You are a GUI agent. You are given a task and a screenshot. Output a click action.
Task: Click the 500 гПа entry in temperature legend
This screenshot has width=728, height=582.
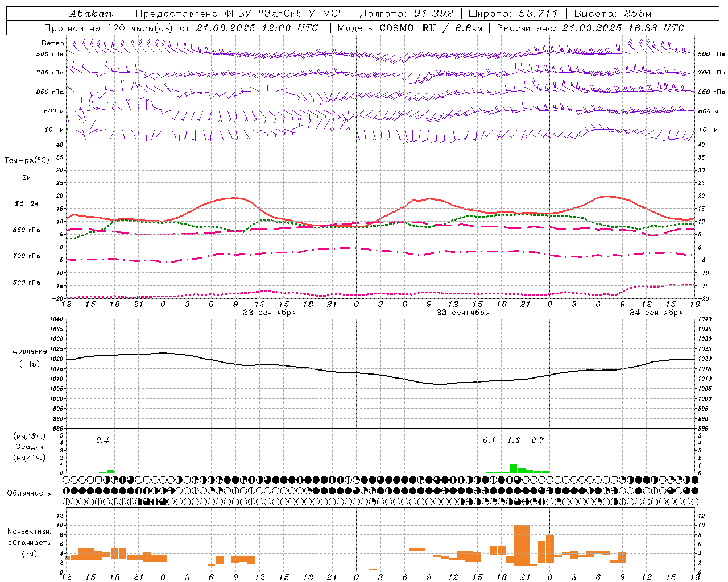click(x=26, y=282)
